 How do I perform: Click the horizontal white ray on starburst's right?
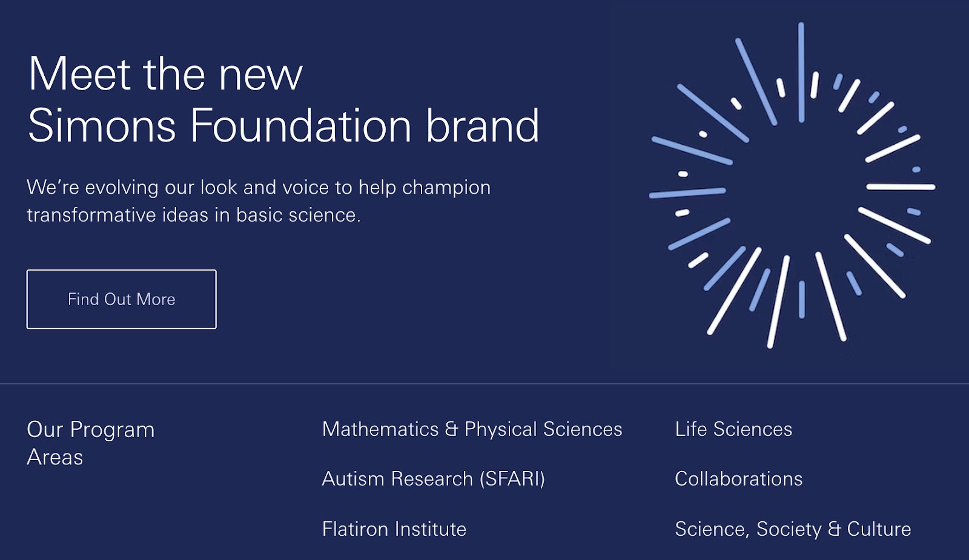(x=901, y=187)
